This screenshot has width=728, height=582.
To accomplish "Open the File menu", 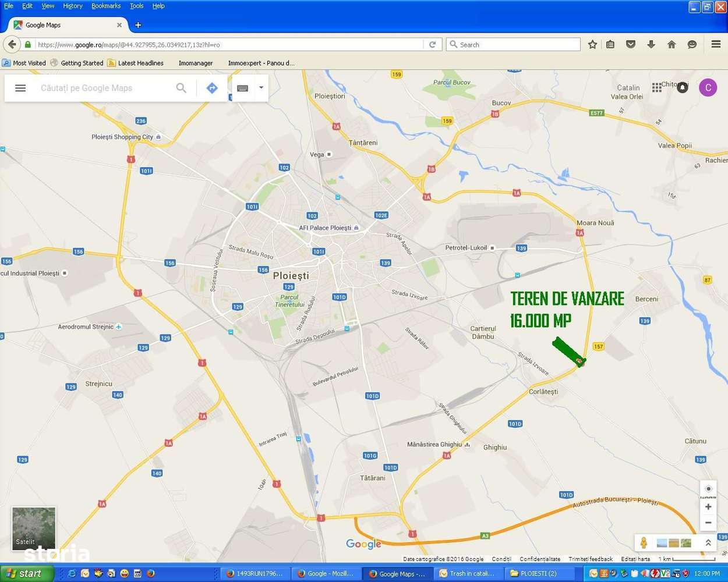I will tap(9, 6).
